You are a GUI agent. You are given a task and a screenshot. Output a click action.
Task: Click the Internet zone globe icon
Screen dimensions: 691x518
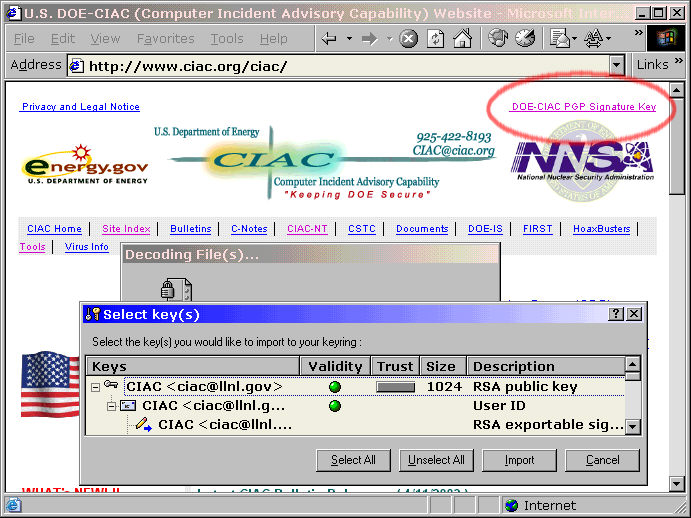512,505
